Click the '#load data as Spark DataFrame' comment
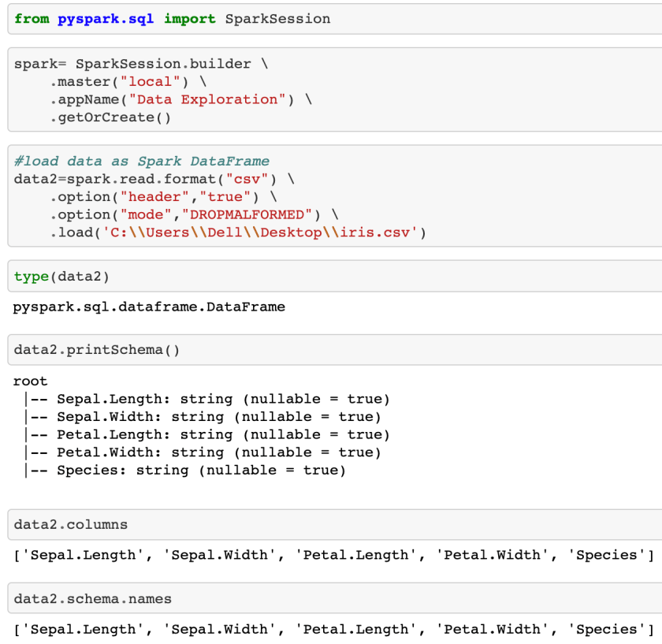 coord(141,161)
